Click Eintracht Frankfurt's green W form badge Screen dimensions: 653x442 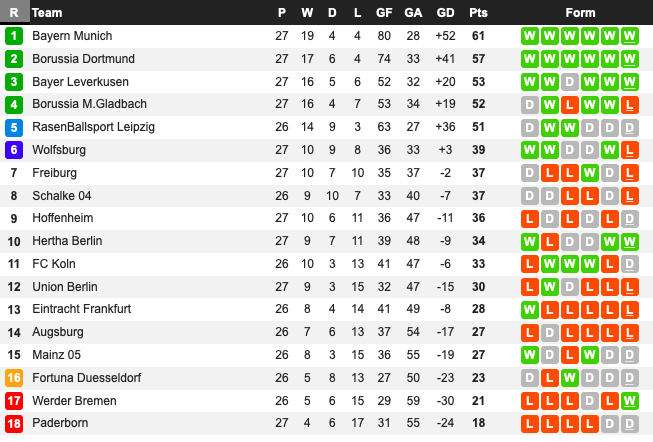[530, 310]
